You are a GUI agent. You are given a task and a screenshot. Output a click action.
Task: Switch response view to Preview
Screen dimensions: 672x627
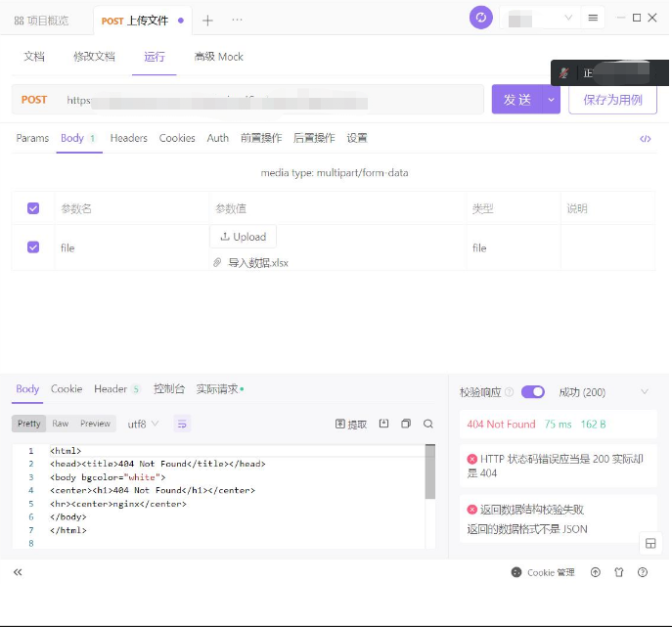pos(95,424)
